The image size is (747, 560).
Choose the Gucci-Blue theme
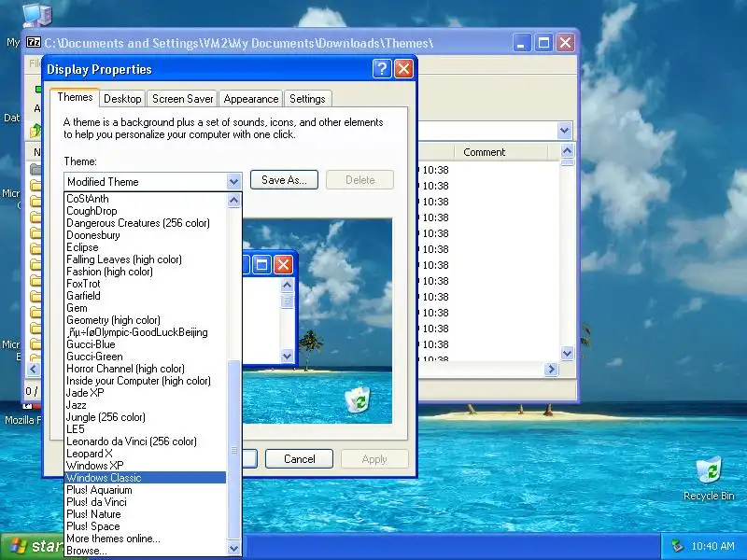click(146, 344)
